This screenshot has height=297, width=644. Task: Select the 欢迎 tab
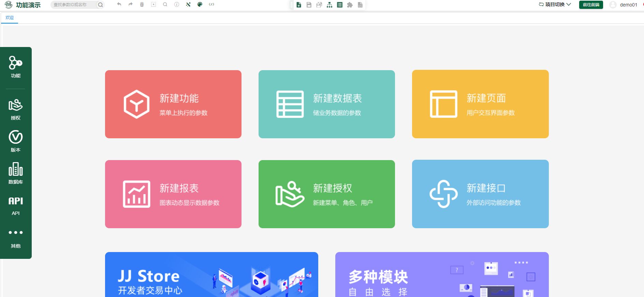pyautogui.click(x=10, y=18)
